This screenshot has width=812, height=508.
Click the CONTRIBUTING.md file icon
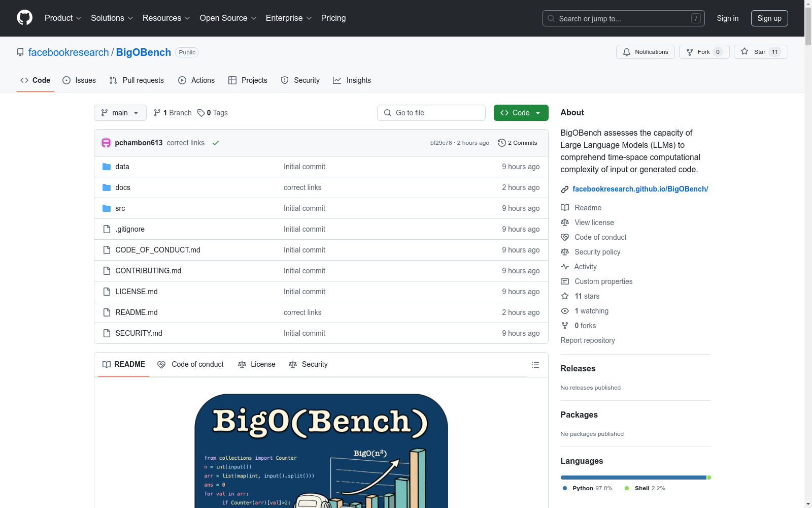pos(107,271)
